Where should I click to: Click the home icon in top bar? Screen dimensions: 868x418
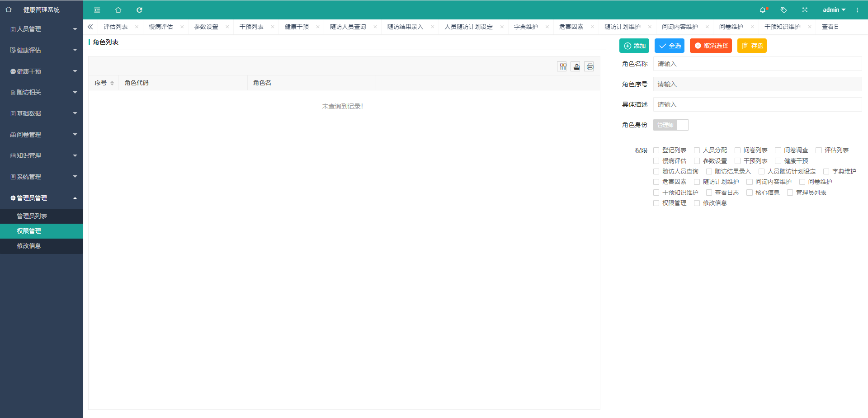coord(118,10)
